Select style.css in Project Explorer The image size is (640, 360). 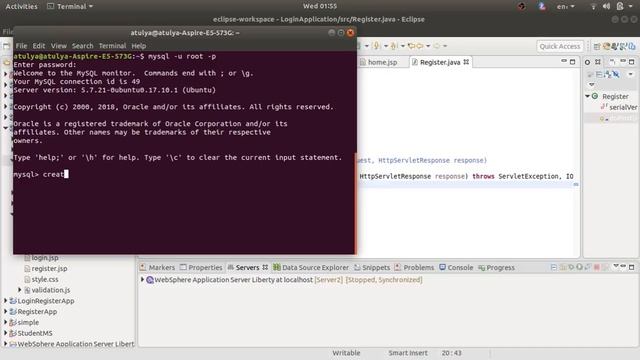click(41, 279)
